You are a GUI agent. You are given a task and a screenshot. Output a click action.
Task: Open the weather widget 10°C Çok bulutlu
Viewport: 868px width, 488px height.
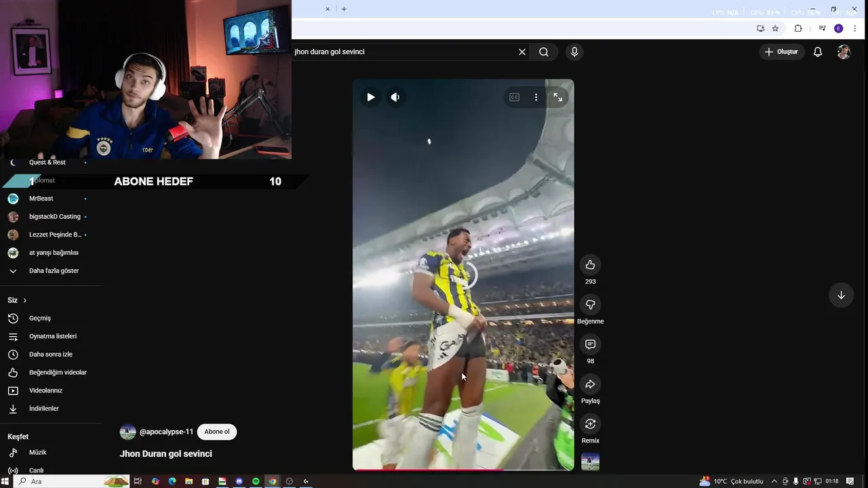[x=731, y=481]
